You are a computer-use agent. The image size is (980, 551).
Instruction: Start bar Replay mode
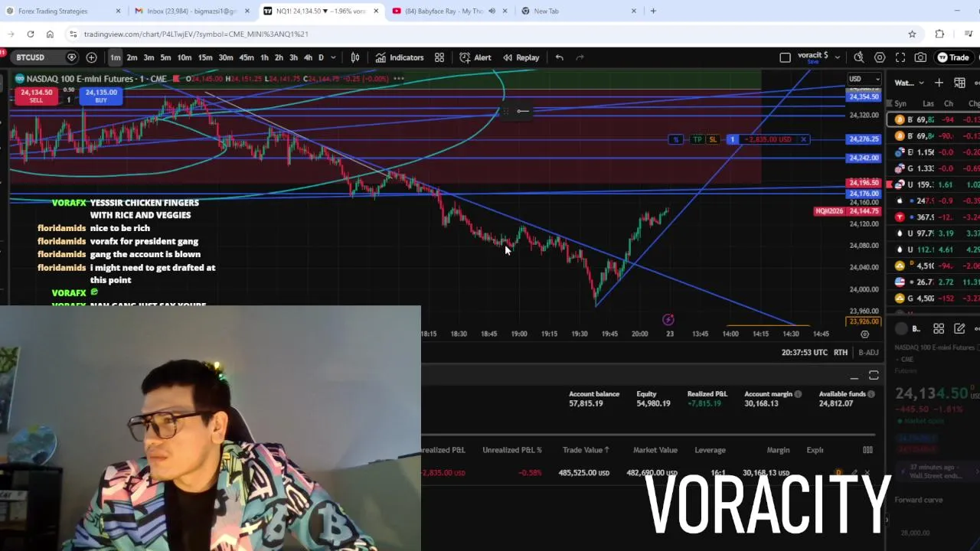[521, 57]
